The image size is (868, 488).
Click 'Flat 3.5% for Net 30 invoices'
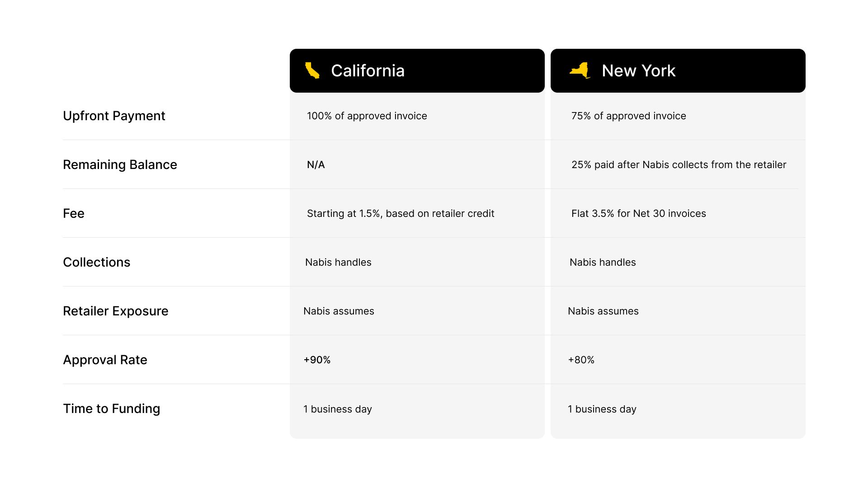[x=638, y=213]
